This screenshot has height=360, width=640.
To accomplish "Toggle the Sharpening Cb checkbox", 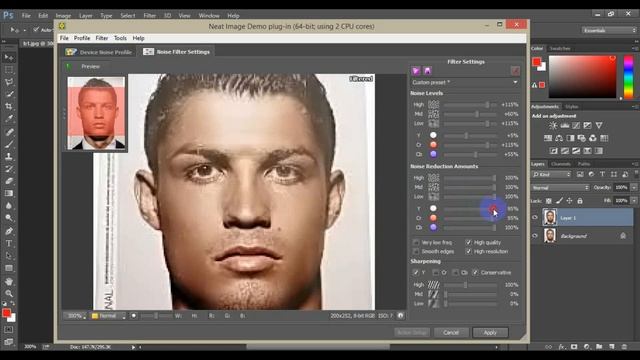I will (456, 272).
